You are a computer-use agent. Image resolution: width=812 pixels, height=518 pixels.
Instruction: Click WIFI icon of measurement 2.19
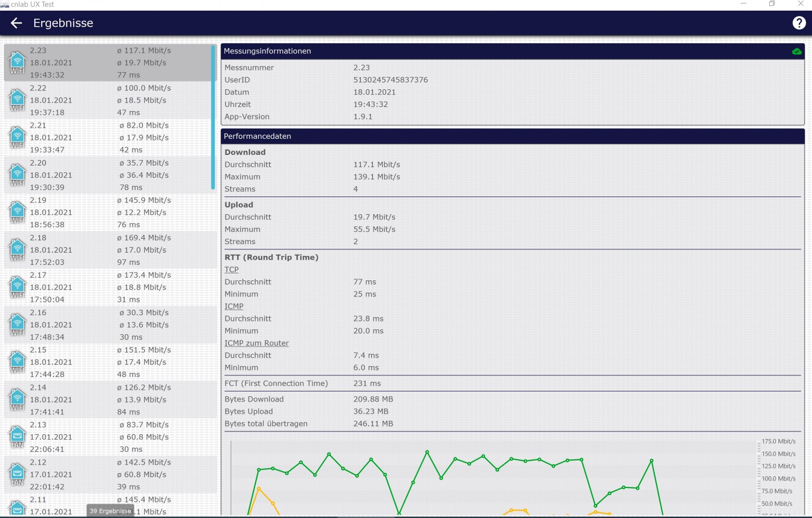point(17,212)
